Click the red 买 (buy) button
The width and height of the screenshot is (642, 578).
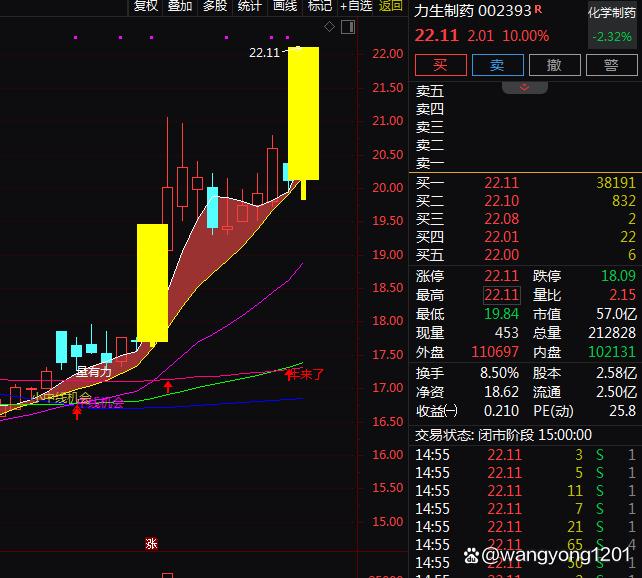tap(439, 65)
